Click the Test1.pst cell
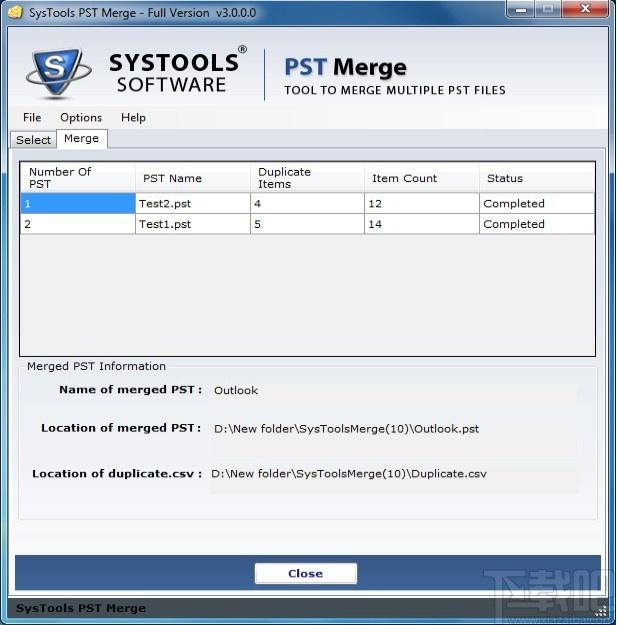Screen dimensions: 618x625 [193, 224]
